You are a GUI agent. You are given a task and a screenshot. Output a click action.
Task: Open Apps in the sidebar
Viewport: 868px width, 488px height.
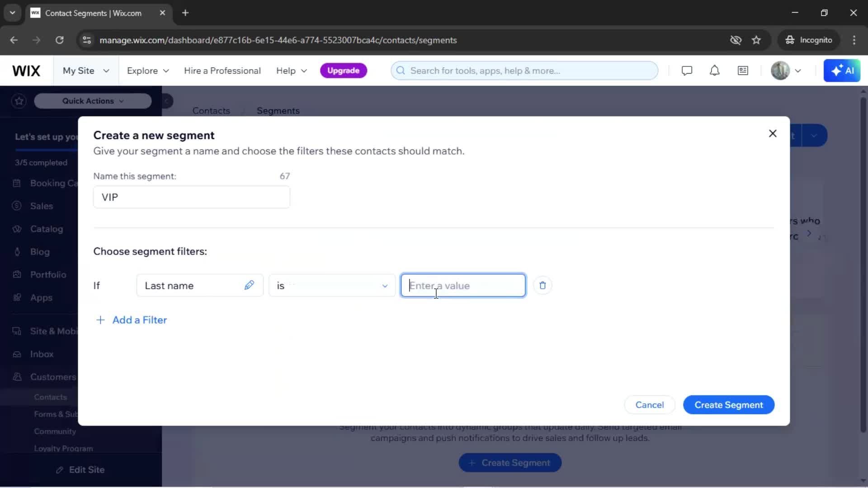pos(41,298)
